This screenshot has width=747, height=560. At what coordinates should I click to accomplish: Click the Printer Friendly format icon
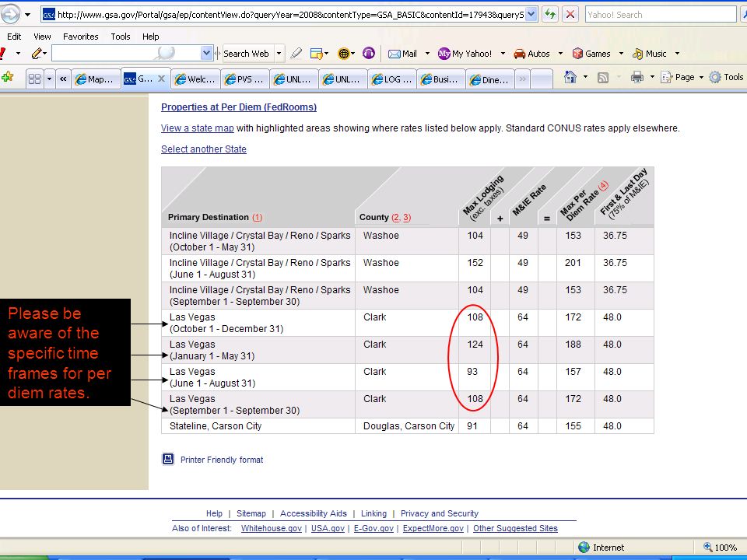168,459
